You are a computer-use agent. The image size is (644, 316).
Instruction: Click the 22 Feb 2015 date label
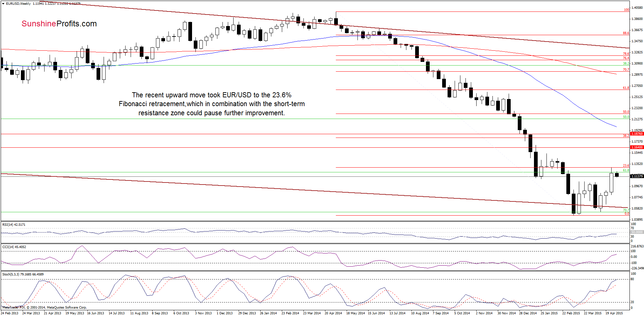(x=571, y=313)
